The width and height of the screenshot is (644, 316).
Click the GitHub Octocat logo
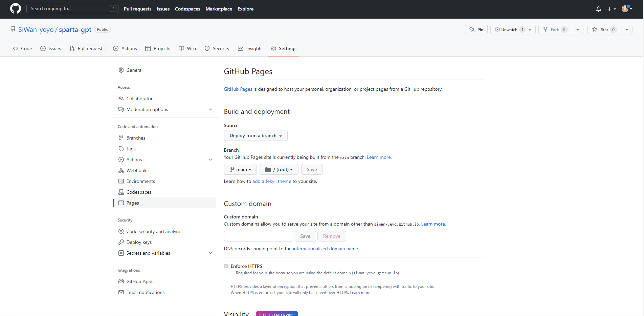click(x=16, y=9)
